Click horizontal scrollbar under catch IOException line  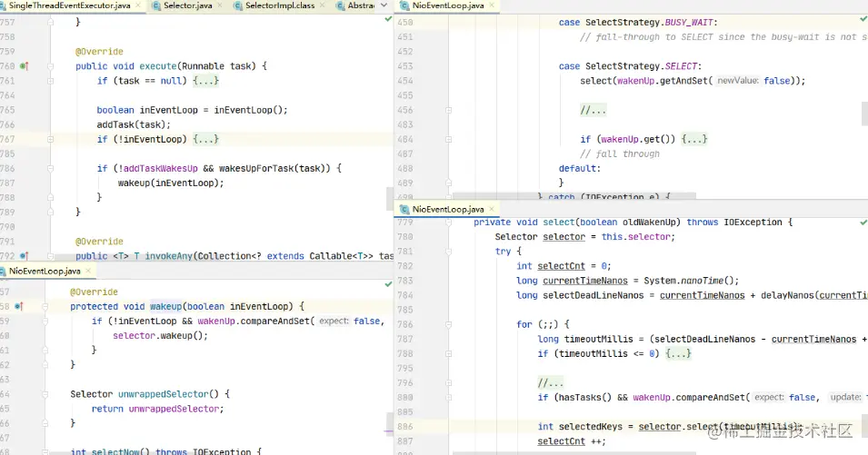pyautogui.click(x=574, y=195)
